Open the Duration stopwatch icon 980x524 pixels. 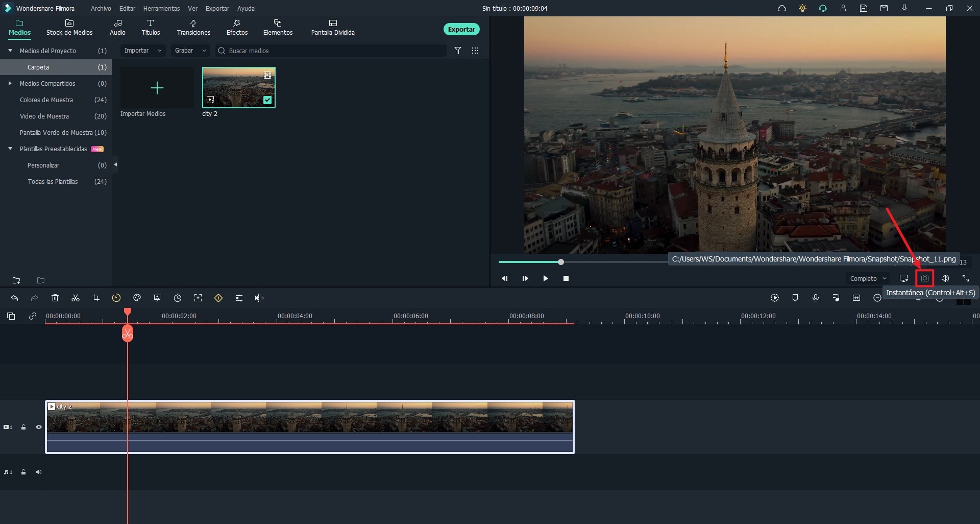click(178, 298)
